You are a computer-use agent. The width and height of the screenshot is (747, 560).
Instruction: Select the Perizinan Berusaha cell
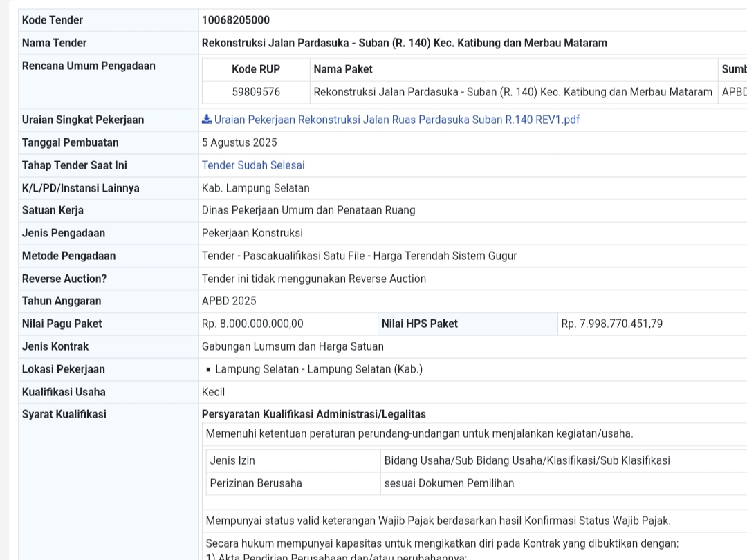pos(256,483)
